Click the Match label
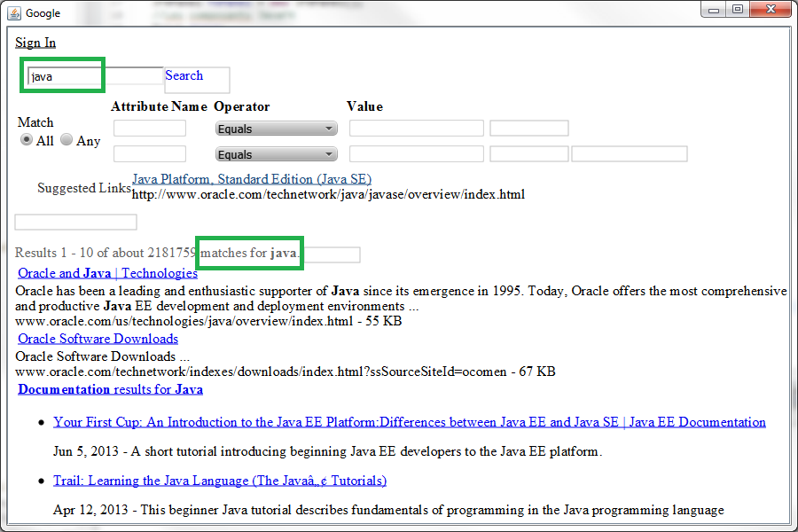This screenshot has height=532, width=798. [35, 122]
